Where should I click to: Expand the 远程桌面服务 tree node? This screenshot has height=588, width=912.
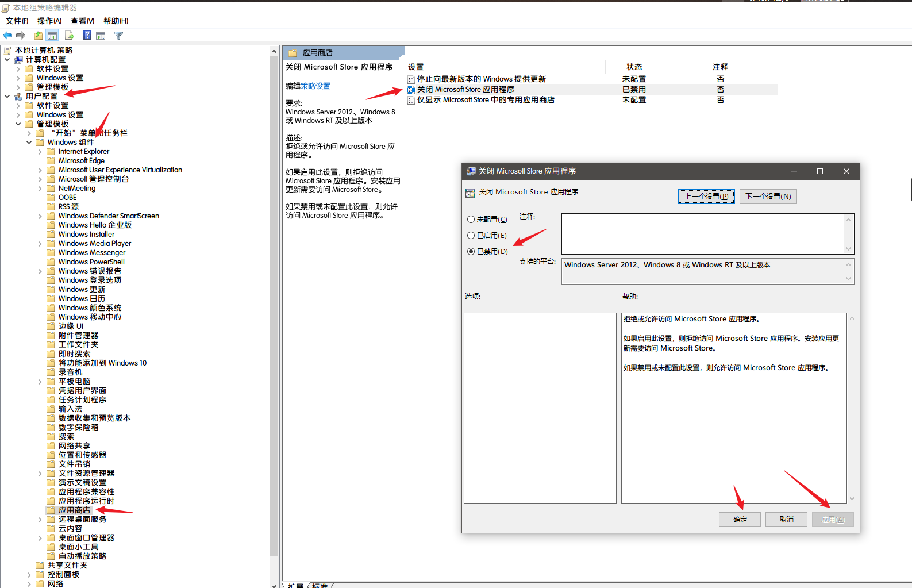(x=40, y=520)
